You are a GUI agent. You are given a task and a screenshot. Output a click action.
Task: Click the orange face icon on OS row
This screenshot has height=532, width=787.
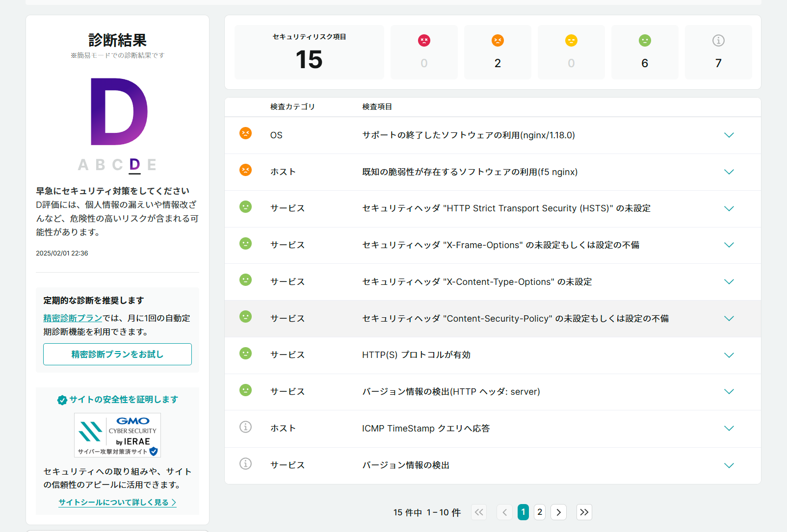[245, 133]
